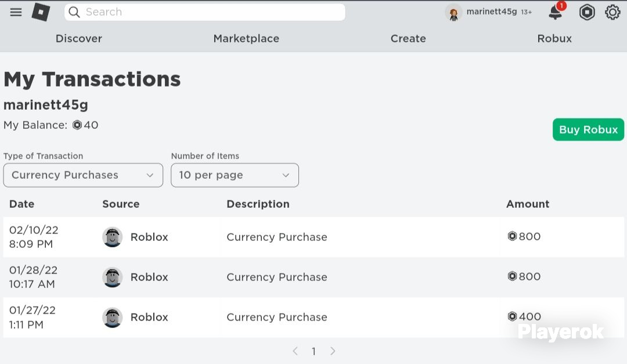Viewport: 627px width, 364px height.
Task: Click Roblox avatar in the 01/27/22 row
Action: (113, 317)
